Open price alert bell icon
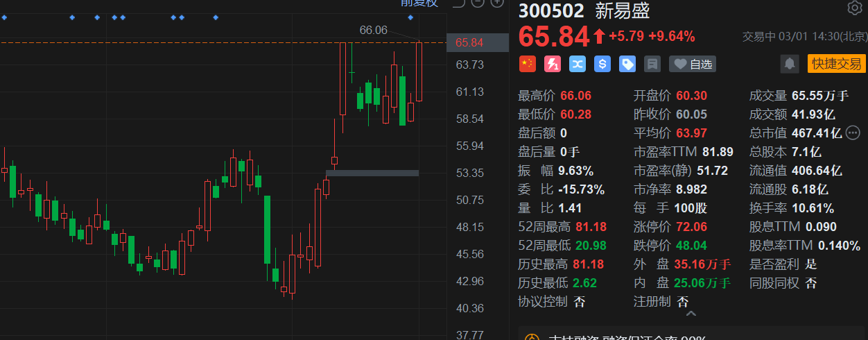The image size is (868, 340). (789, 64)
